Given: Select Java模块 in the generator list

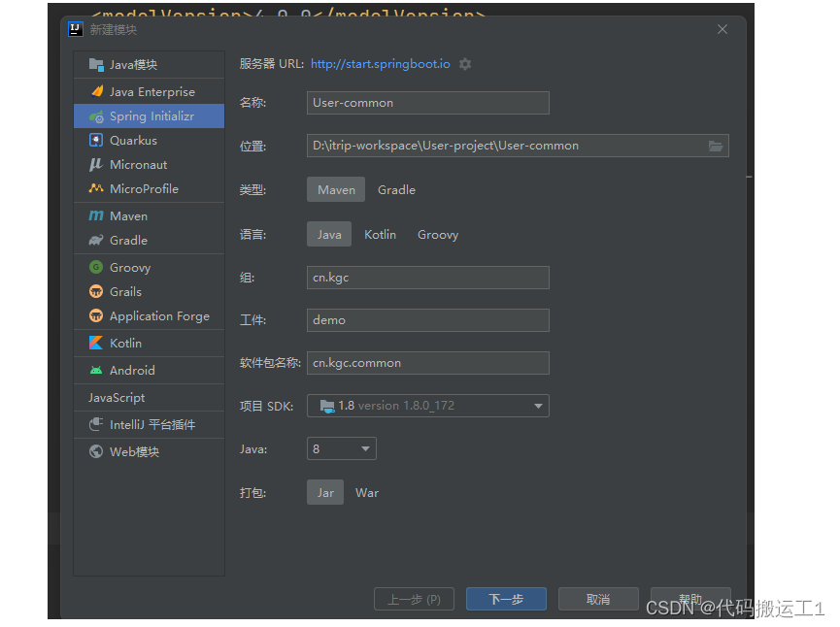Looking at the screenshot, I should coord(149,65).
